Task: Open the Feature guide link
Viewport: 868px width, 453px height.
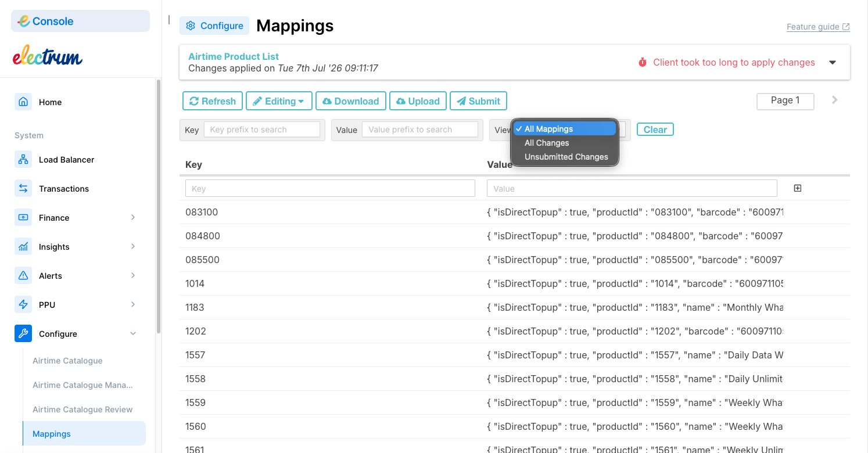Action: point(818,27)
